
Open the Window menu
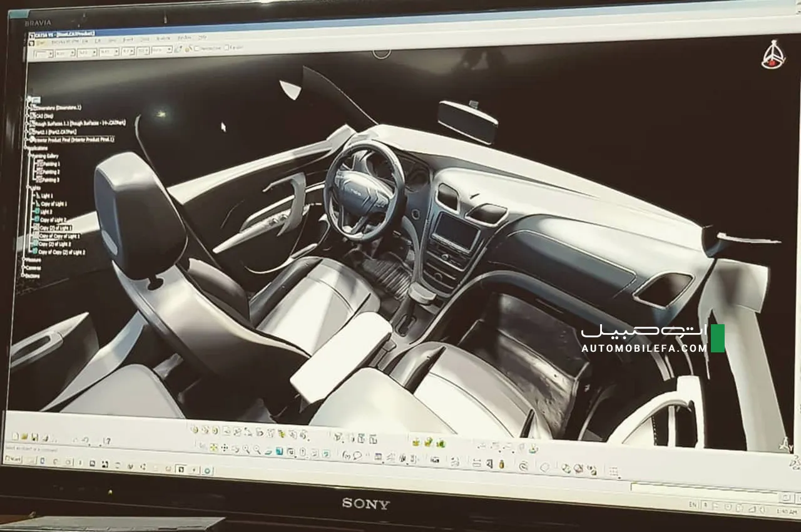click(x=185, y=38)
